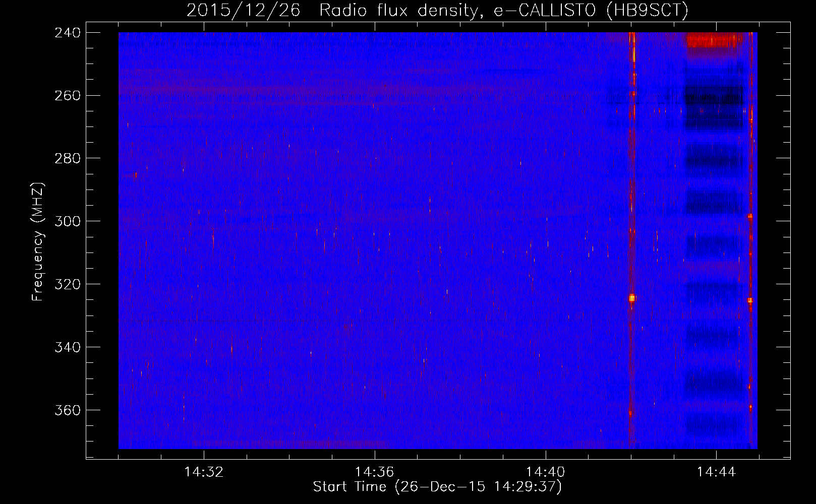The width and height of the screenshot is (816, 504).
Task: Click the 320 frequency tick label
Action: tap(68, 284)
